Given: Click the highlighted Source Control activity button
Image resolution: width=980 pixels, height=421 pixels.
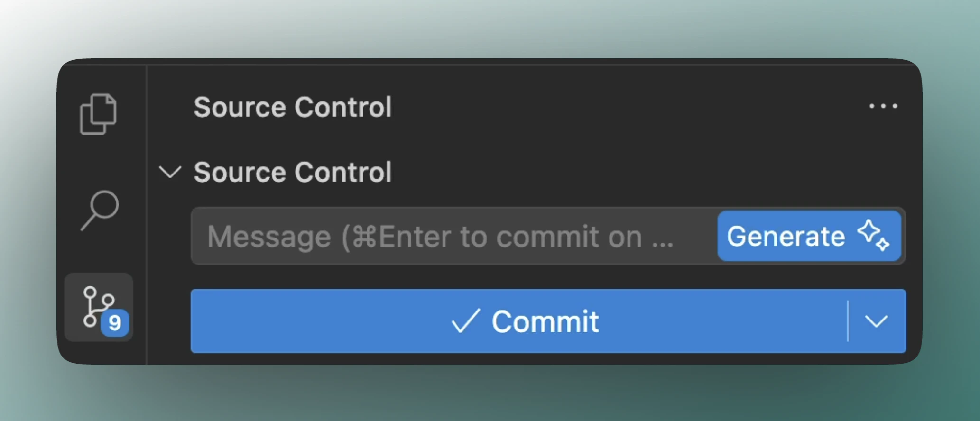Looking at the screenshot, I should click(98, 307).
